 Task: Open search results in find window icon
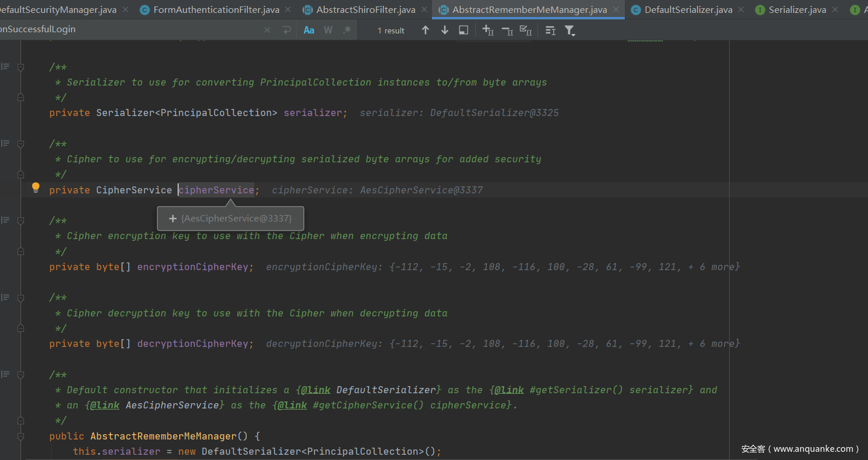click(x=464, y=30)
